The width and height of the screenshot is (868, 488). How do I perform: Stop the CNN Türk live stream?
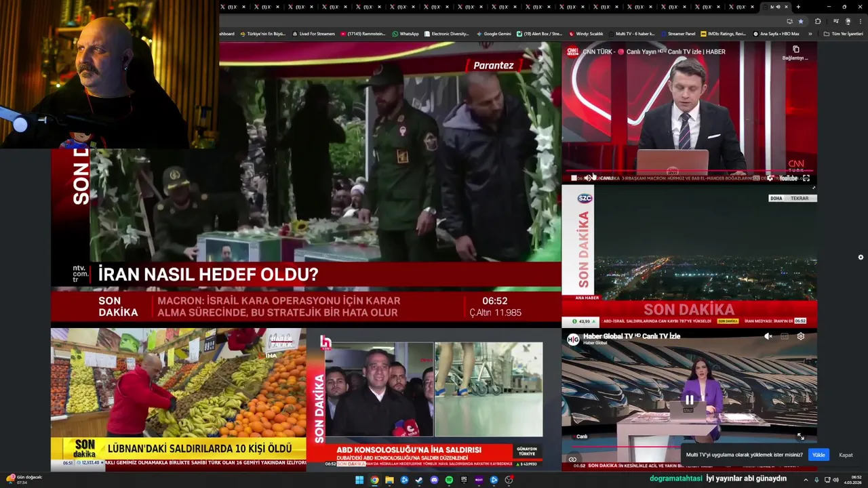(x=574, y=178)
